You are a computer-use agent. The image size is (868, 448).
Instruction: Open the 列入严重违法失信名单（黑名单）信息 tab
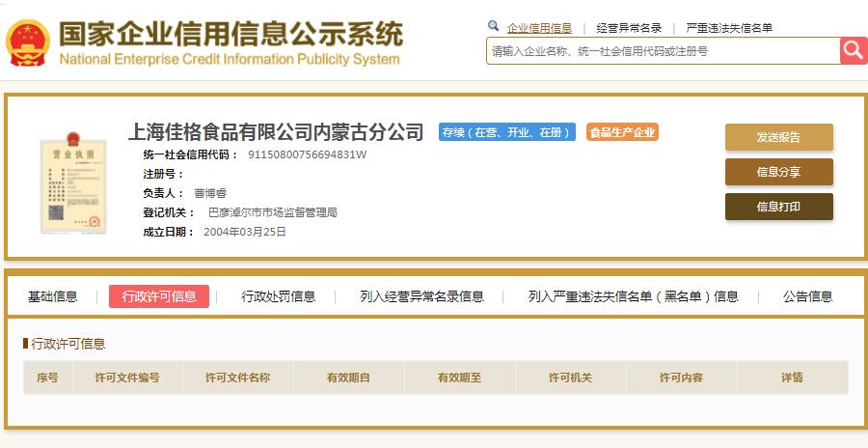634,296
